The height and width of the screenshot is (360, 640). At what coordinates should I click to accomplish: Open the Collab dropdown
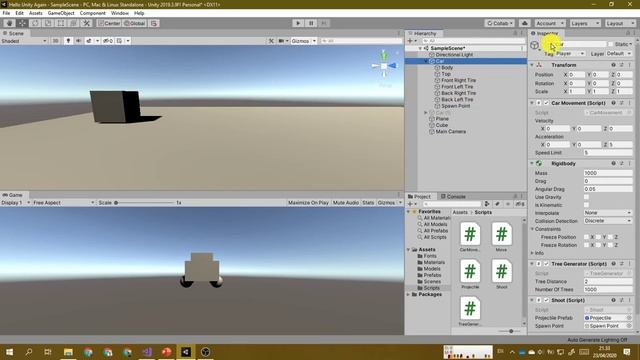coord(500,23)
